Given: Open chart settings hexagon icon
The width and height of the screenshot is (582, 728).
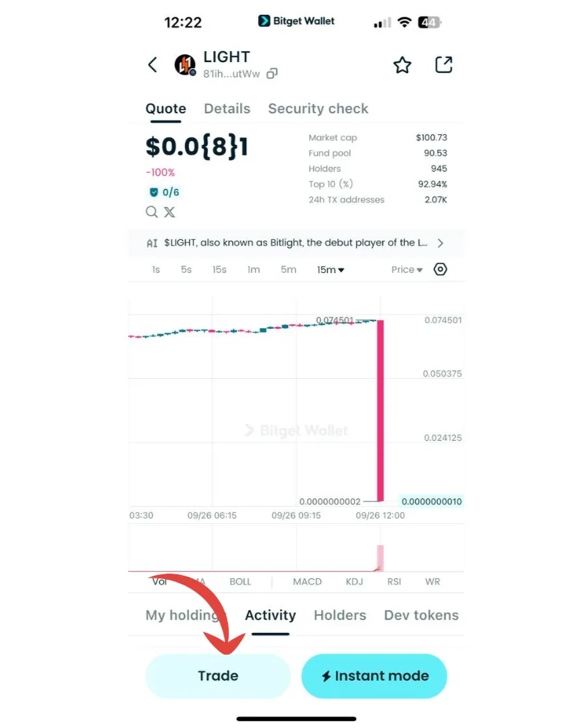Looking at the screenshot, I should 440,270.
